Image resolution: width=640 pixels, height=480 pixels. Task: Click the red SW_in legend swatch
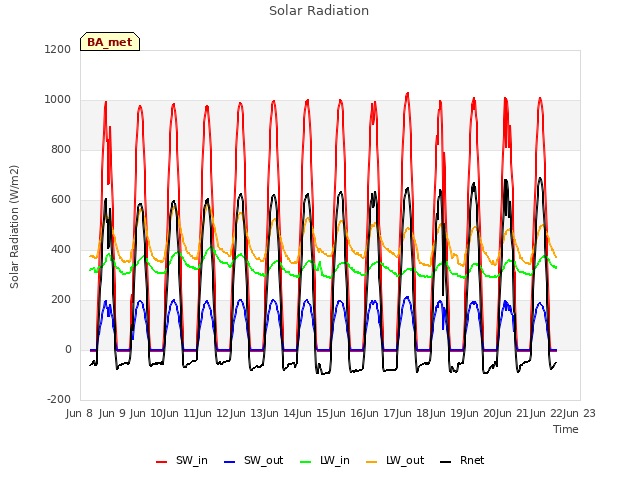(x=162, y=462)
